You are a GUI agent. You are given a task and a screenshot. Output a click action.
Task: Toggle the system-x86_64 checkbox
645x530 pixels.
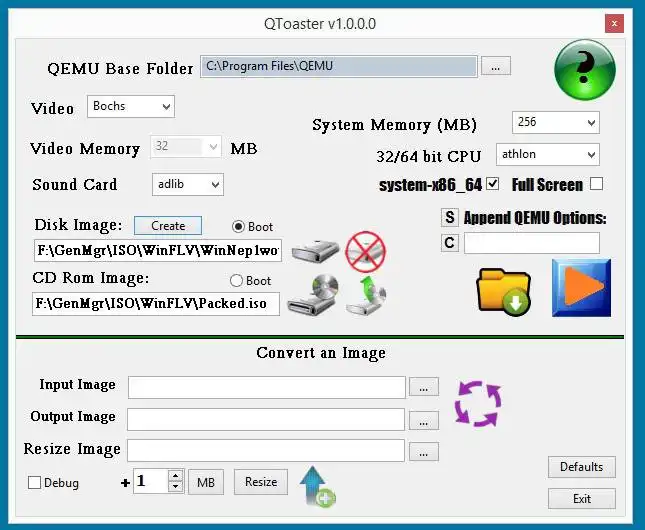[492, 184]
